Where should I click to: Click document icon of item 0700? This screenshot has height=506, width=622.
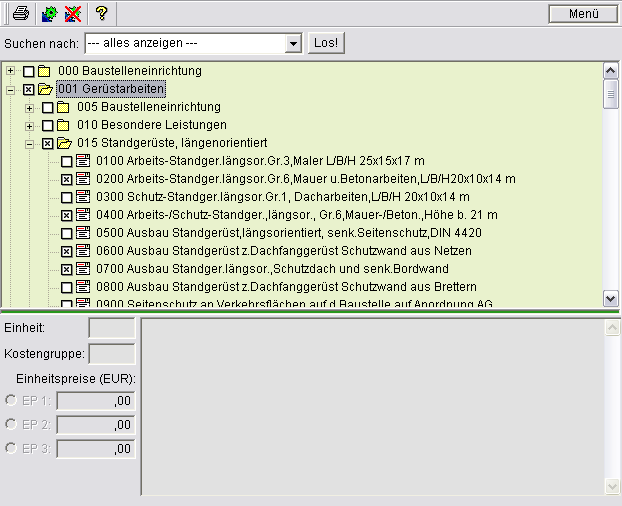[x=83, y=269]
